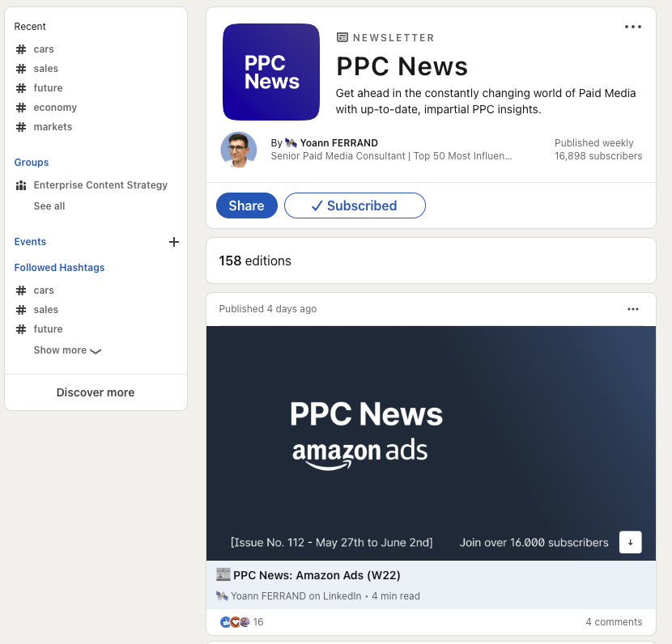The height and width of the screenshot is (644, 672).
Task: Click the PPC News newsletter logo
Action: pyautogui.click(x=271, y=72)
